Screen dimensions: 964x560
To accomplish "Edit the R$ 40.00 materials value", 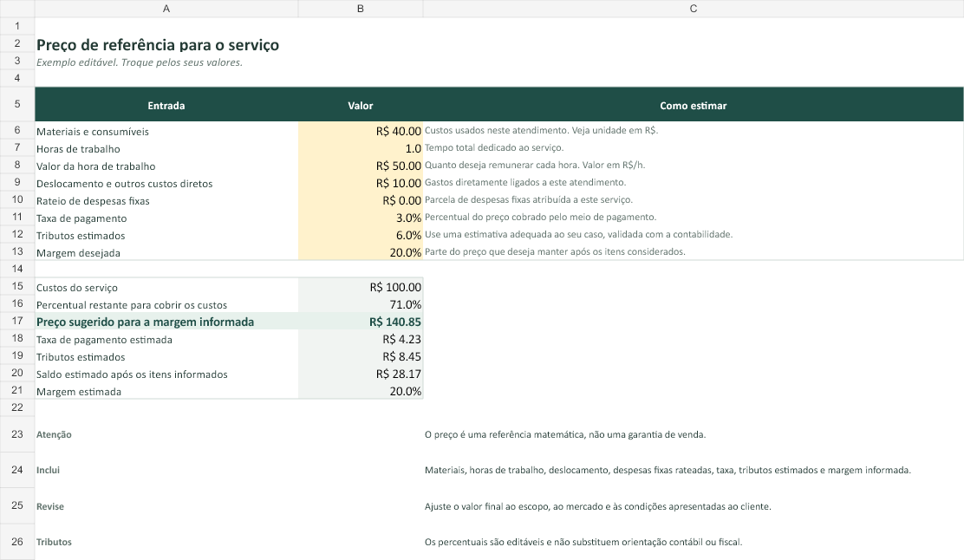I will [361, 130].
